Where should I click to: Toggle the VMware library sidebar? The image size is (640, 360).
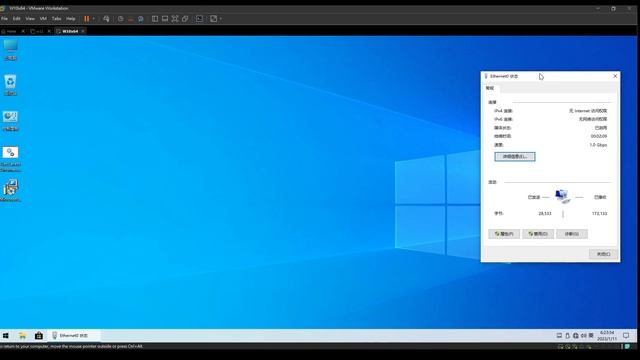[x=155, y=19]
